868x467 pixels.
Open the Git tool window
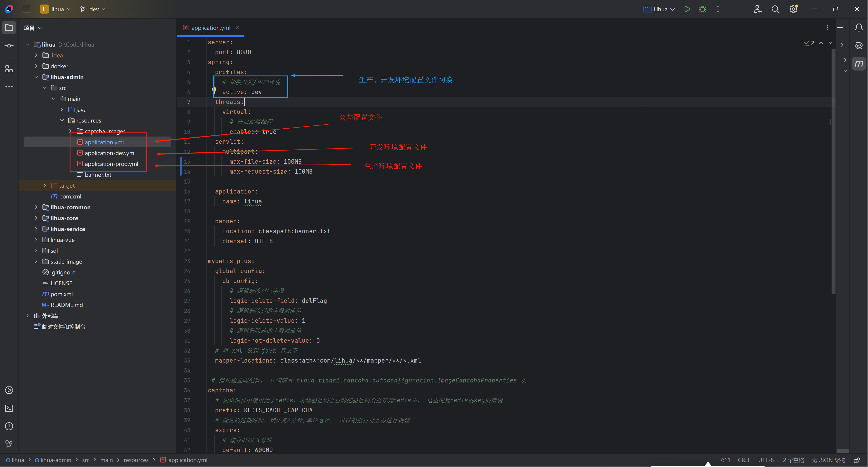click(x=9, y=444)
